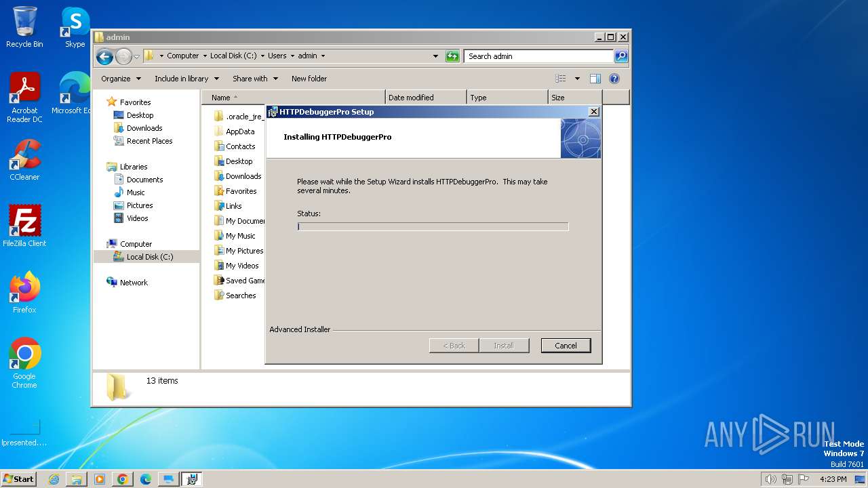Open Internet Explorer in the taskbar

coord(54,479)
